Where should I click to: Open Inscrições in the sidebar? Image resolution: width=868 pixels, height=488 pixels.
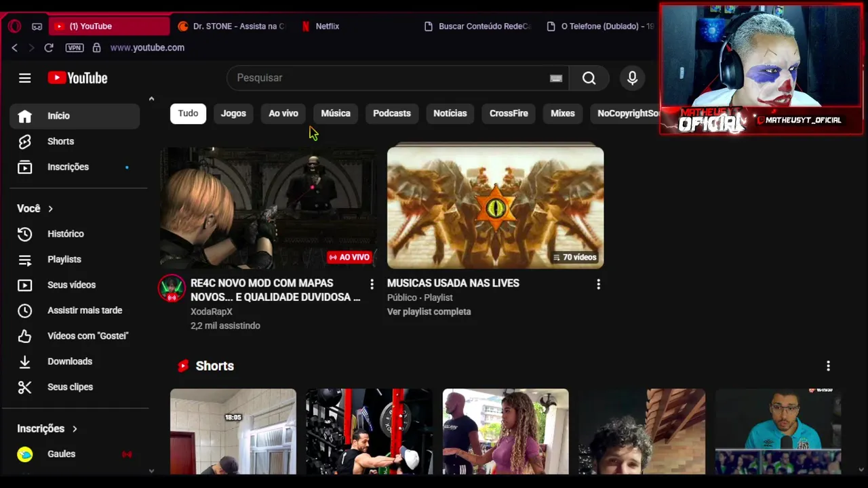[75, 167]
